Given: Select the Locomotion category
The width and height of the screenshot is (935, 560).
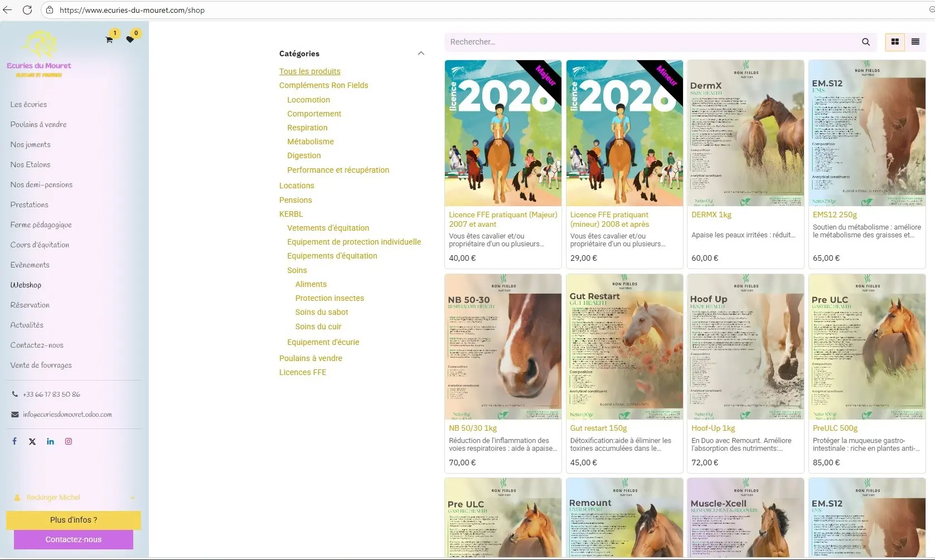Looking at the screenshot, I should pos(308,100).
